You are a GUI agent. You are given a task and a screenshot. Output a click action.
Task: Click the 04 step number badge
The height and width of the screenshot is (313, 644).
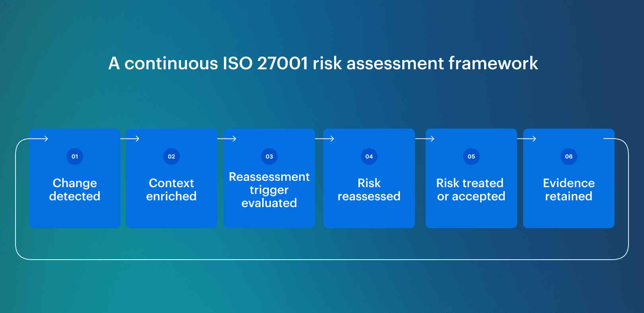coord(369,156)
